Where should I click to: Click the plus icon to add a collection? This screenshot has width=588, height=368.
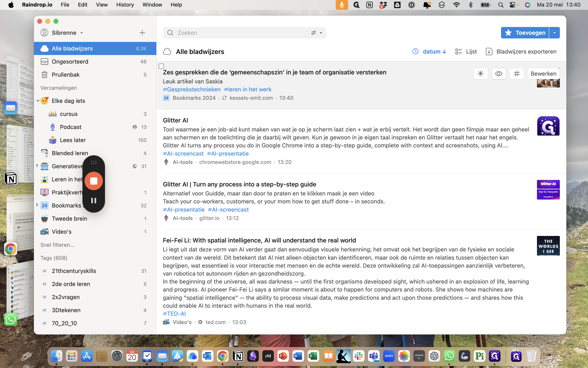[x=142, y=33]
